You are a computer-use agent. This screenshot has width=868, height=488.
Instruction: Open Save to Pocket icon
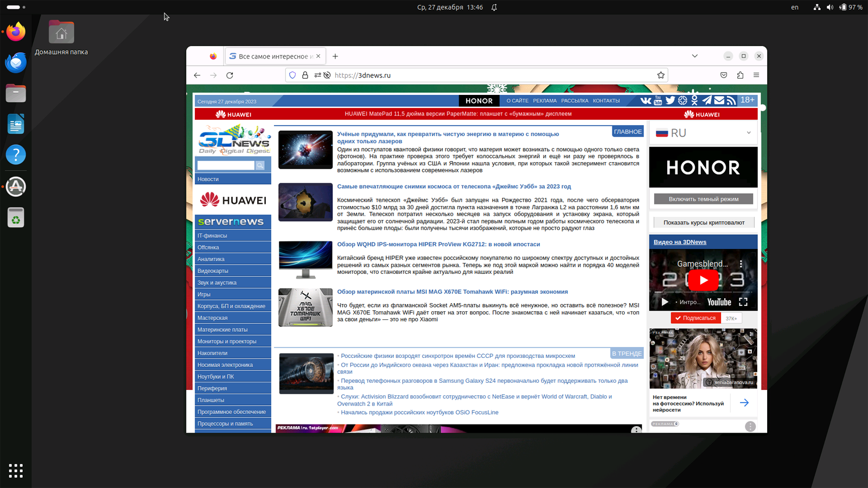point(724,75)
